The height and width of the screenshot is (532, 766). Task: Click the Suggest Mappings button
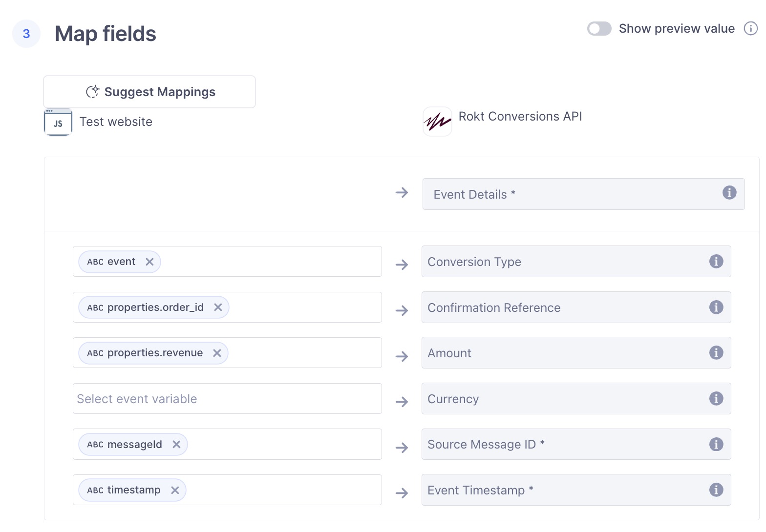pyautogui.click(x=149, y=92)
